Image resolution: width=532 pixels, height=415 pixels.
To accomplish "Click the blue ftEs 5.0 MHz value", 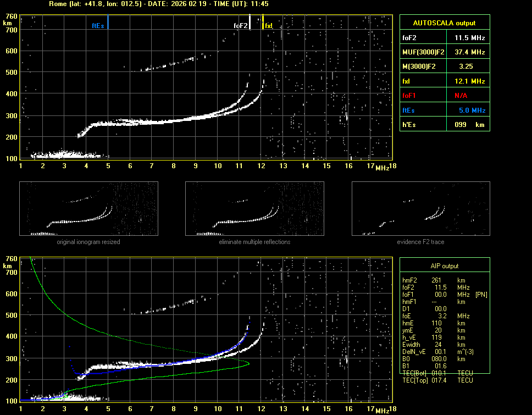I will 472,110.
